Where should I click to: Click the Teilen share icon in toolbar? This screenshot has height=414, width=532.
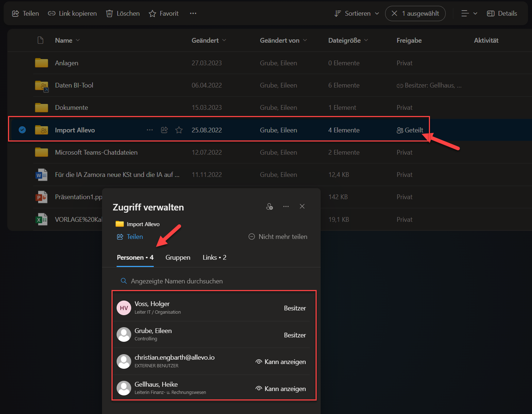coord(16,13)
